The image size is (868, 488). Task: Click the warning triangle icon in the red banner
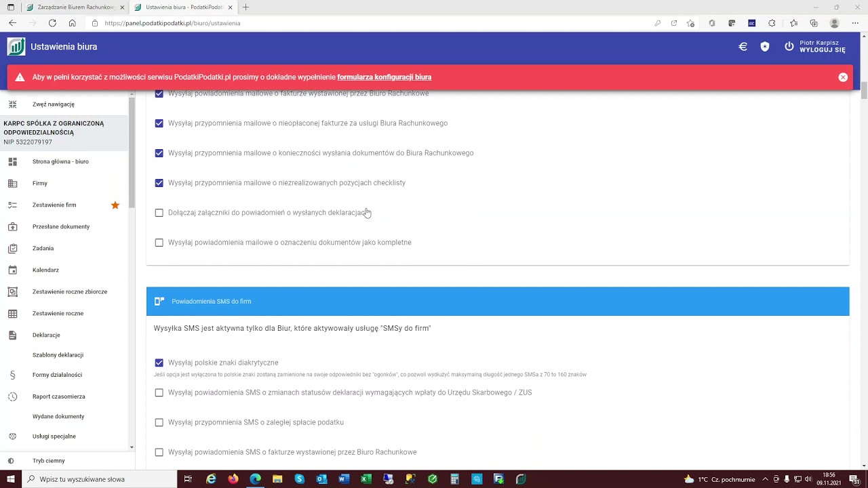click(x=20, y=77)
